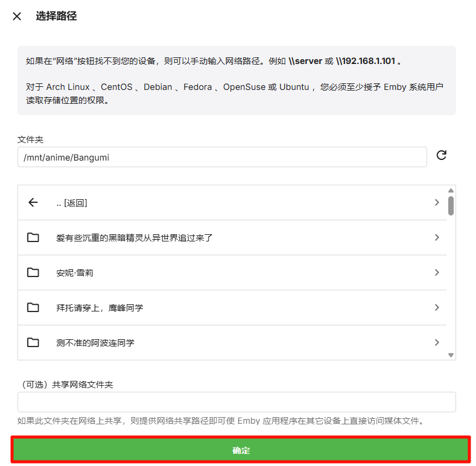Click the scroll down arrow of folder list

pyautogui.click(x=451, y=356)
